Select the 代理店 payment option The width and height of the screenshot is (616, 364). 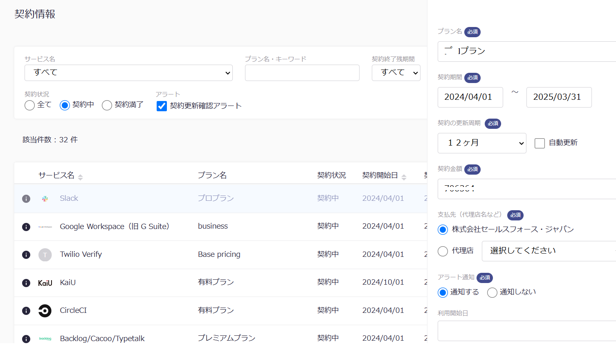(x=443, y=251)
